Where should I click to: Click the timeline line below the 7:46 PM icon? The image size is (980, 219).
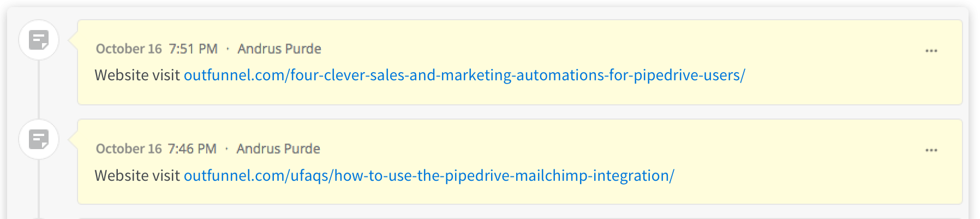click(x=39, y=189)
